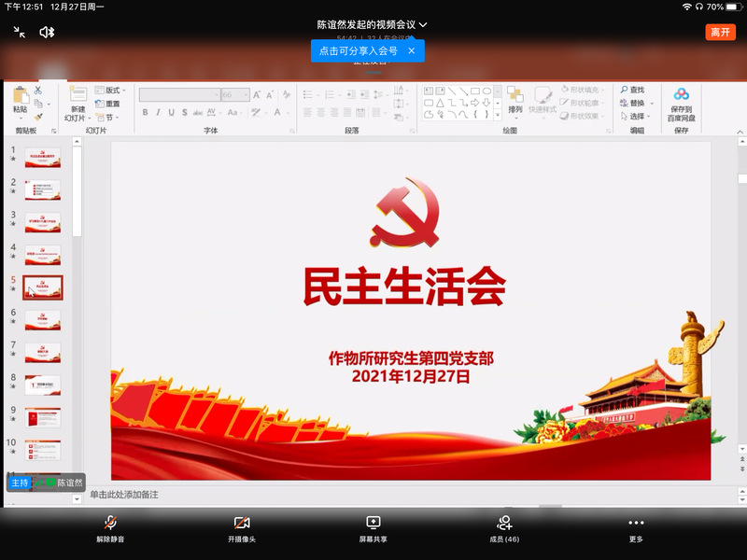Select the rectangle shape in the shapes gallery
This screenshot has height=560, width=747.
tap(475, 91)
